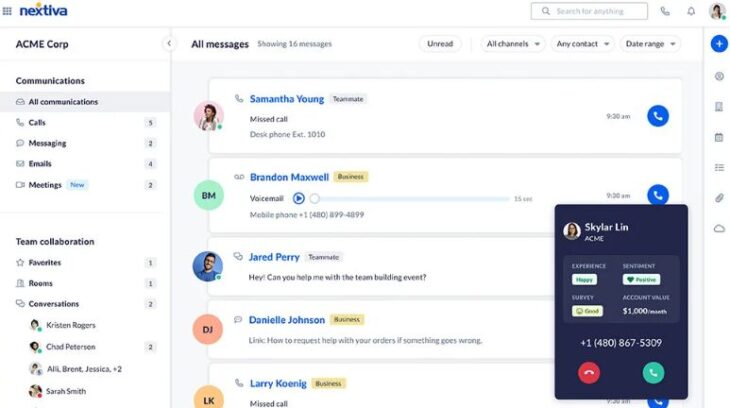Open Messaging in sidebar
Viewport: 730px width, 408px height.
point(85,143)
